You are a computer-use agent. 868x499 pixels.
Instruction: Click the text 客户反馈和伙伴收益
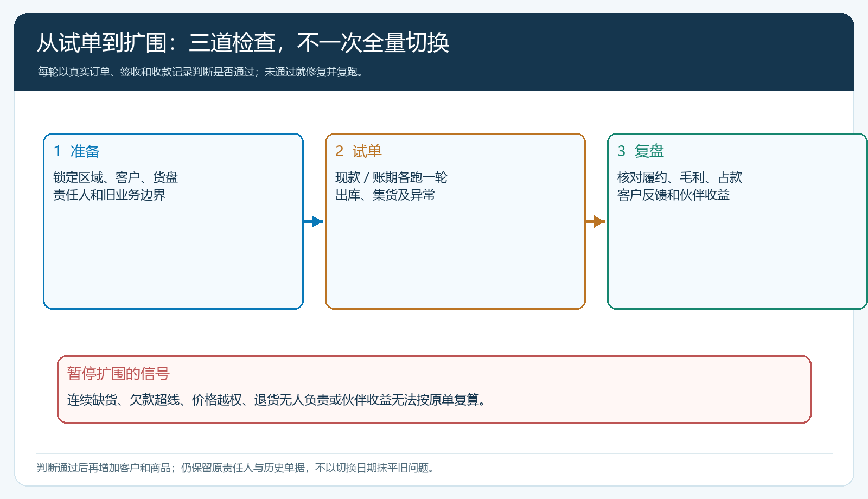coord(673,195)
